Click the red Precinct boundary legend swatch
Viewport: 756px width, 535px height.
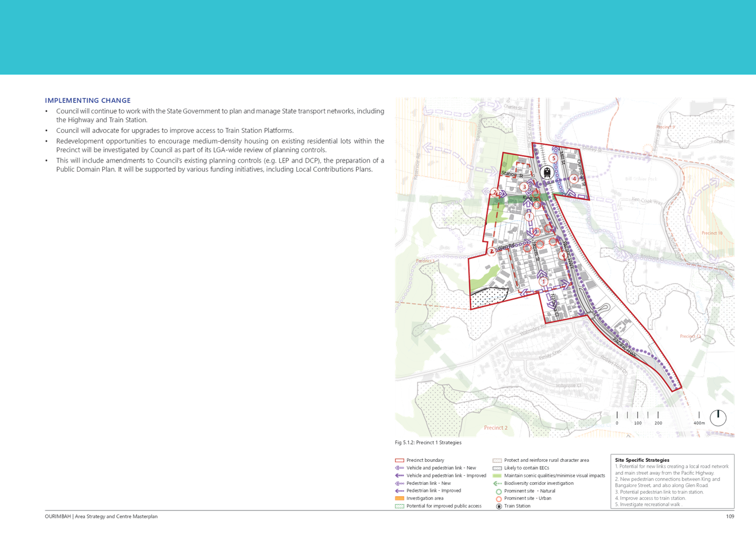[x=399, y=461]
